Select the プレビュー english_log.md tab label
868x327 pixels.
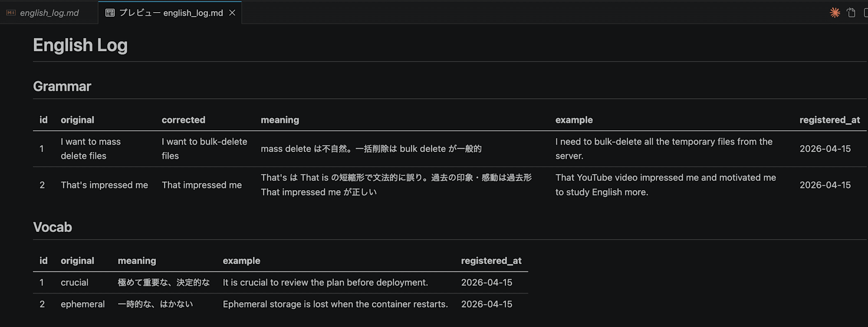(171, 13)
